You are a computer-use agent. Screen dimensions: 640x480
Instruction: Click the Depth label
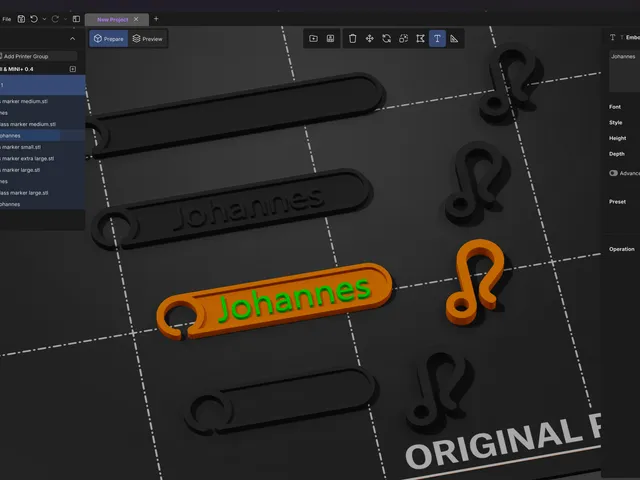click(617, 154)
